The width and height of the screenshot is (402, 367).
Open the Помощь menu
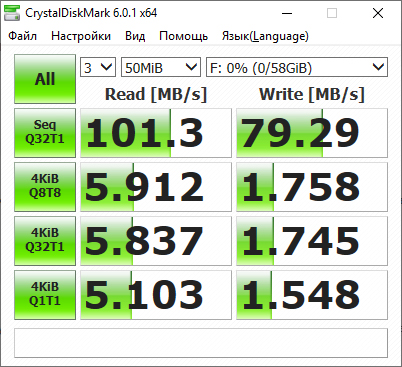(183, 36)
